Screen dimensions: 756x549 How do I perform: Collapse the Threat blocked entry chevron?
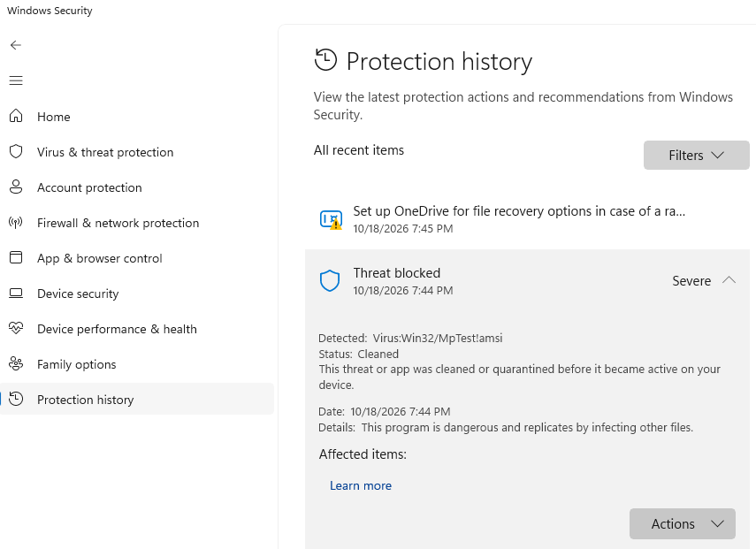729,280
